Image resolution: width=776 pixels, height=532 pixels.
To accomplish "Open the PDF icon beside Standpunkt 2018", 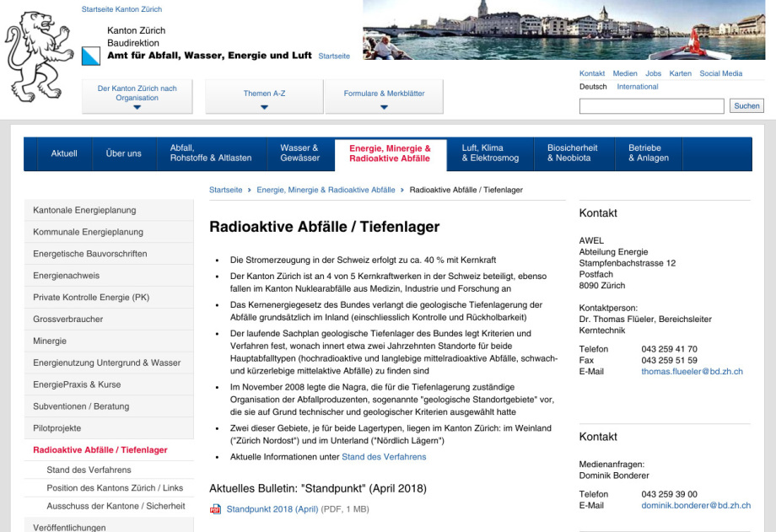I will point(215,509).
